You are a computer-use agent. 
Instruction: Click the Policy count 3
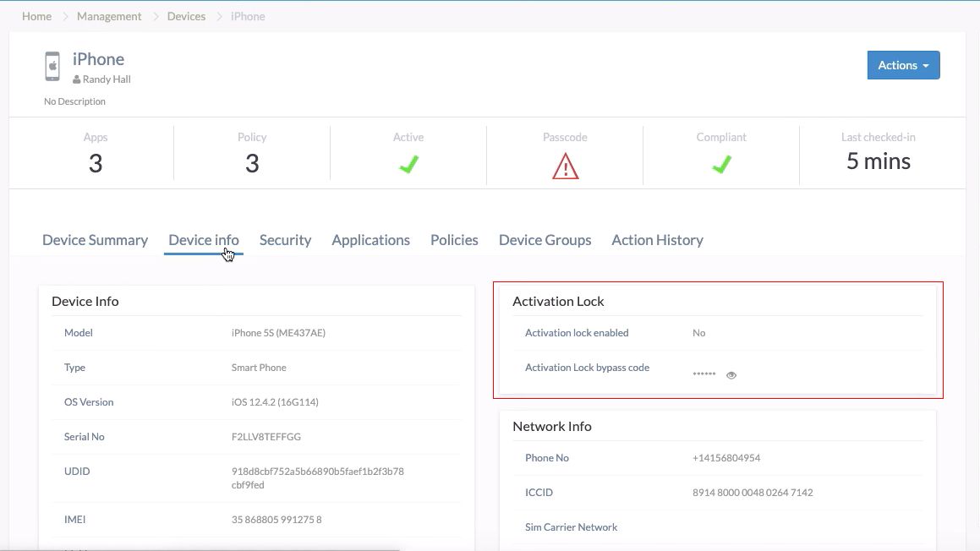[252, 164]
